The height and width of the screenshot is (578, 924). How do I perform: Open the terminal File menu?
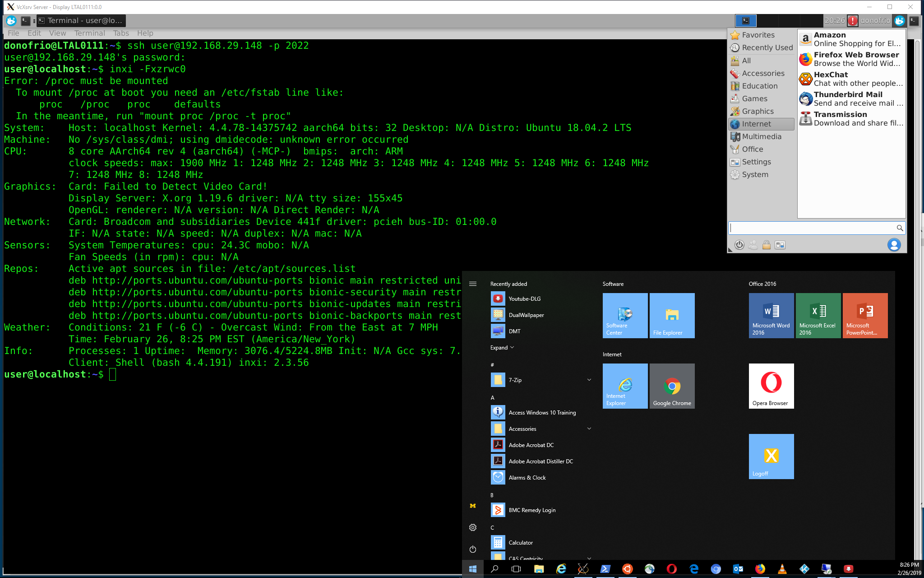point(14,33)
